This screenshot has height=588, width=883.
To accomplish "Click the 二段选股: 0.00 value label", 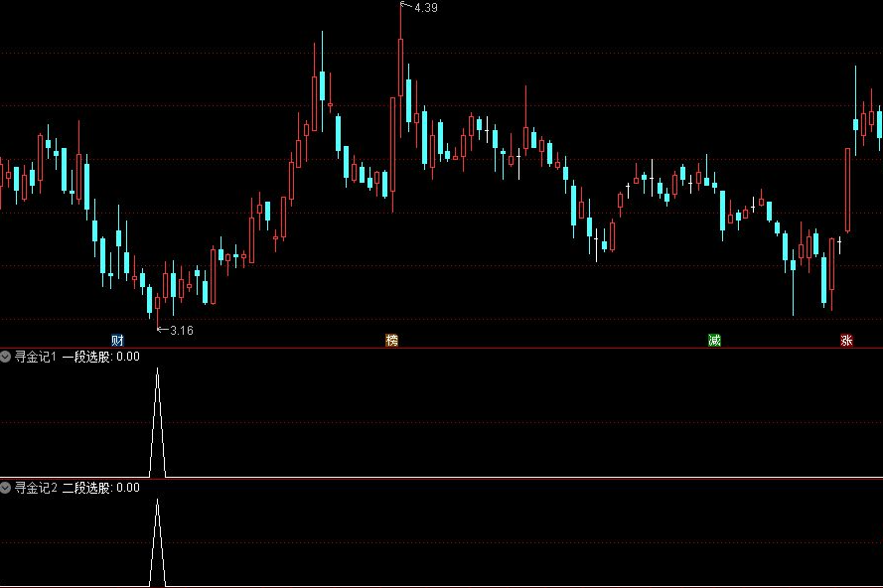I will point(100,488).
